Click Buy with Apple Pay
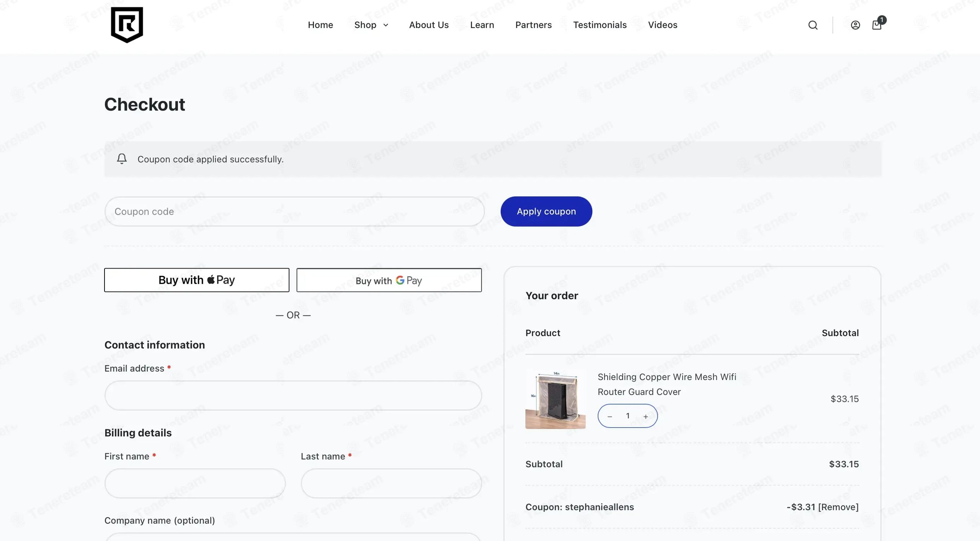The height and width of the screenshot is (541, 980). 197,280
